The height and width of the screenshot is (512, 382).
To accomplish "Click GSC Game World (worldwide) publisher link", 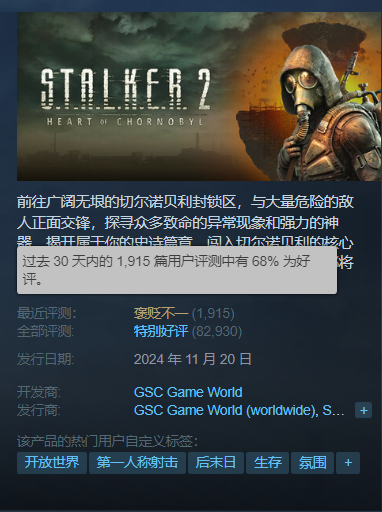I will pyautogui.click(x=225, y=410).
